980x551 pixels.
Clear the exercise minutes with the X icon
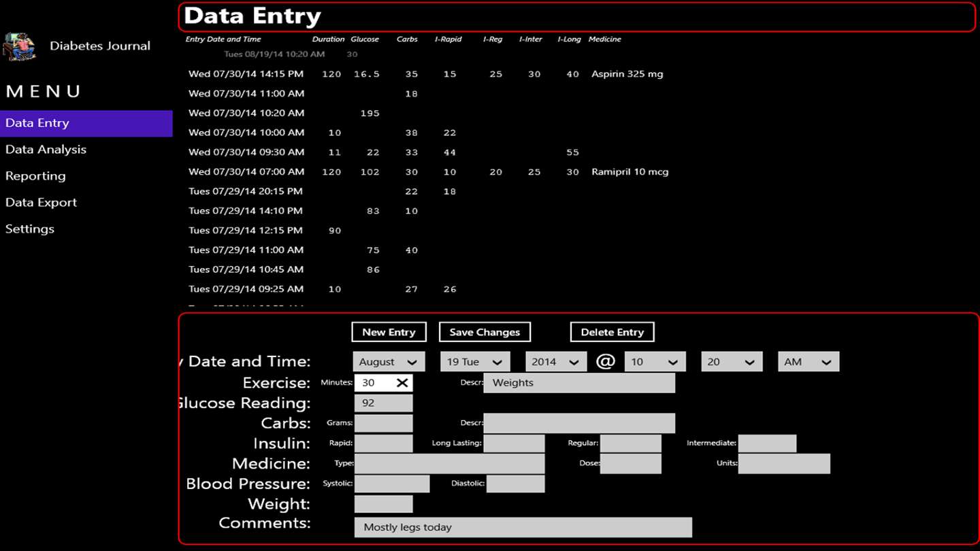(x=402, y=383)
